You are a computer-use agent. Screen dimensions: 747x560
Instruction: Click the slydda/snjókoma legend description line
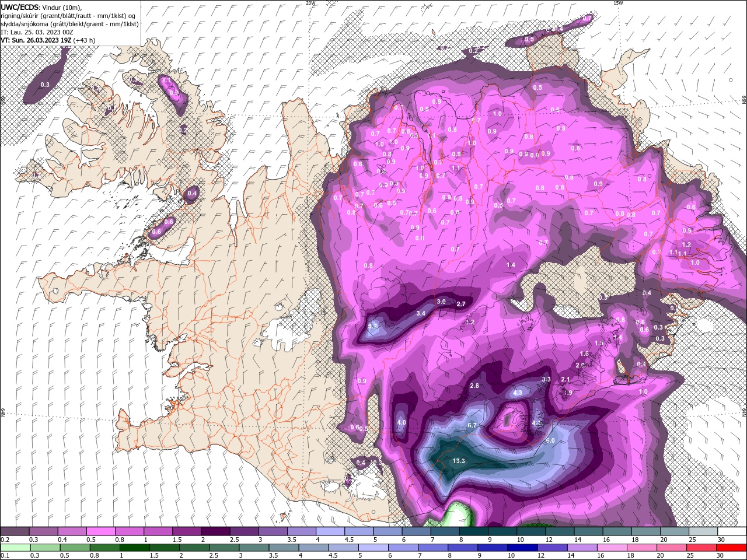69,24
